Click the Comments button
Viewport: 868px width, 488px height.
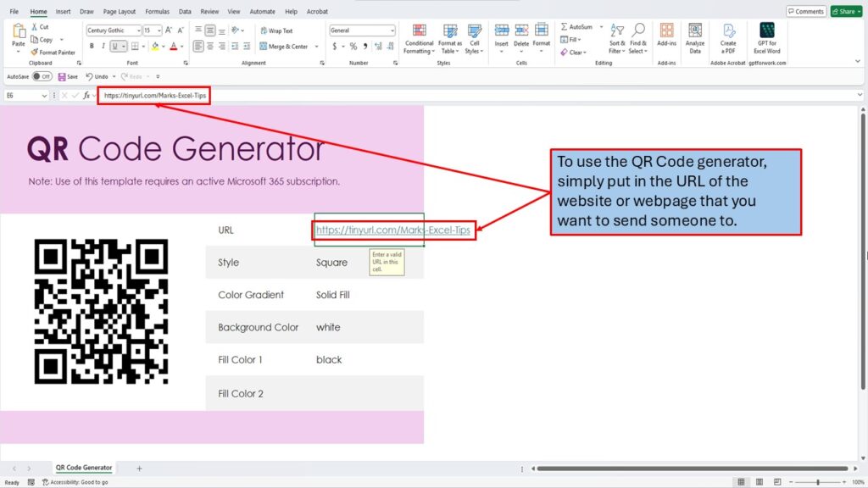point(805,11)
